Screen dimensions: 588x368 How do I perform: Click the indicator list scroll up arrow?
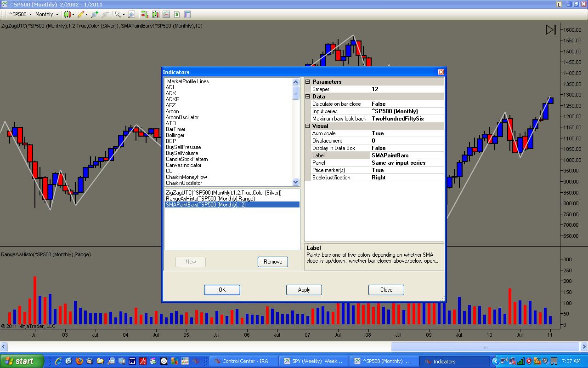(x=295, y=82)
